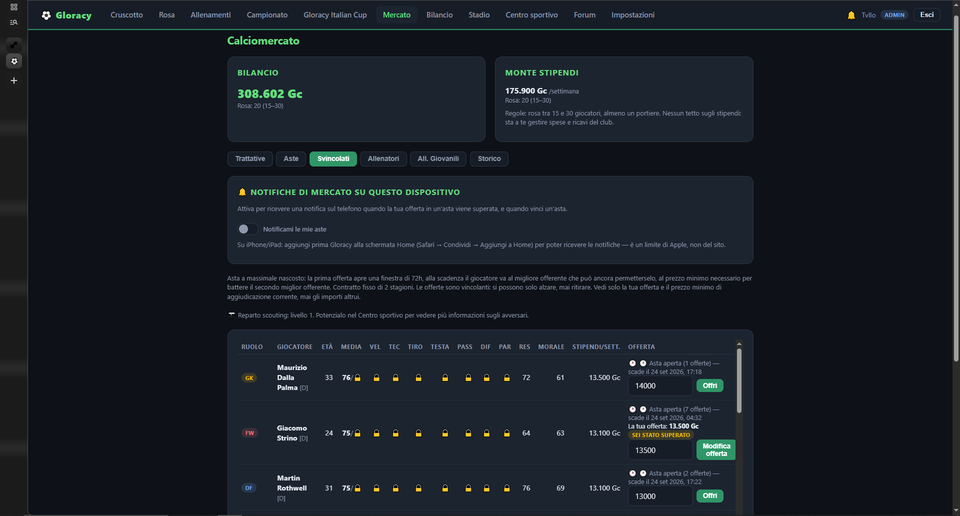Click the DIF lock in Giacomo Strino row

[x=486, y=433]
